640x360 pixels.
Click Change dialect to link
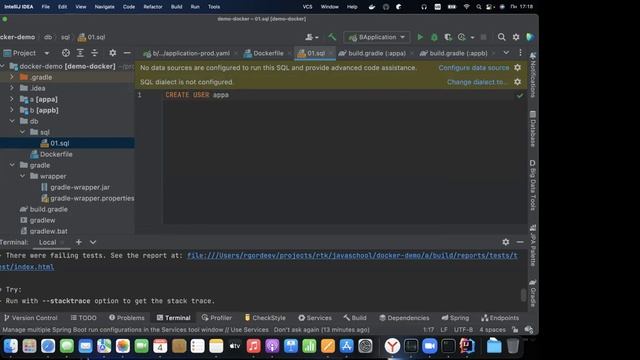point(477,82)
